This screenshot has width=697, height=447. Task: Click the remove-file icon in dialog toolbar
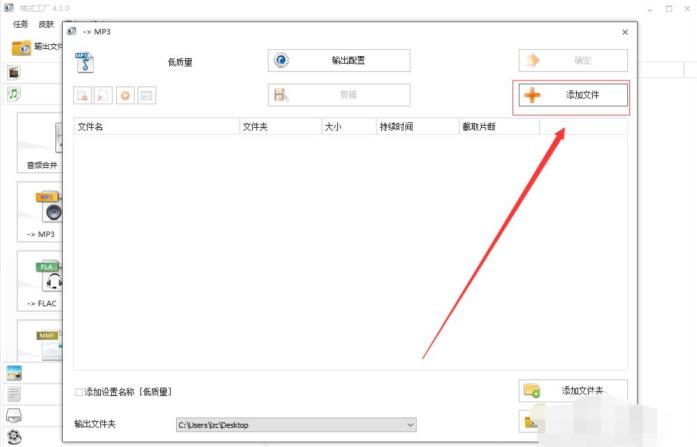[x=82, y=96]
